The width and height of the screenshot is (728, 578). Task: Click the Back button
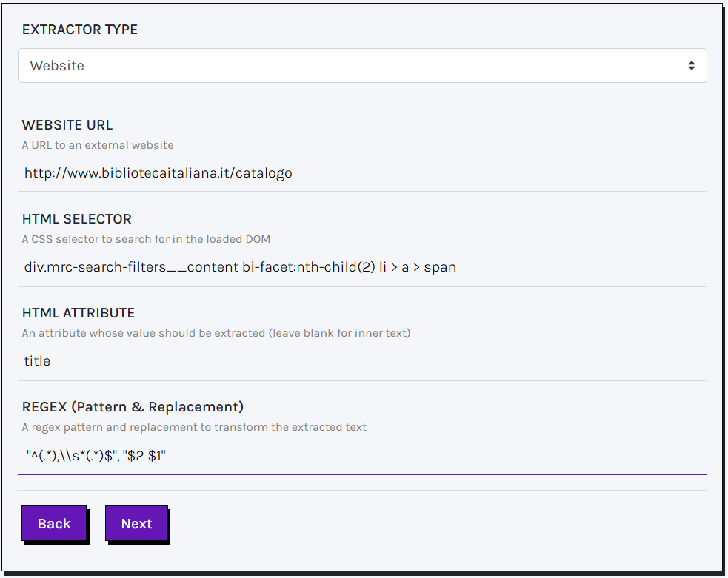[x=54, y=523]
